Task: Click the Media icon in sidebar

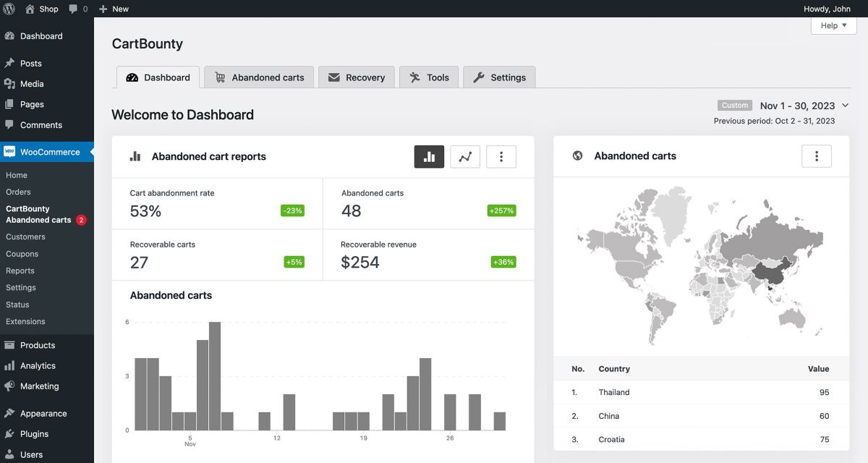Action: pyautogui.click(x=9, y=84)
